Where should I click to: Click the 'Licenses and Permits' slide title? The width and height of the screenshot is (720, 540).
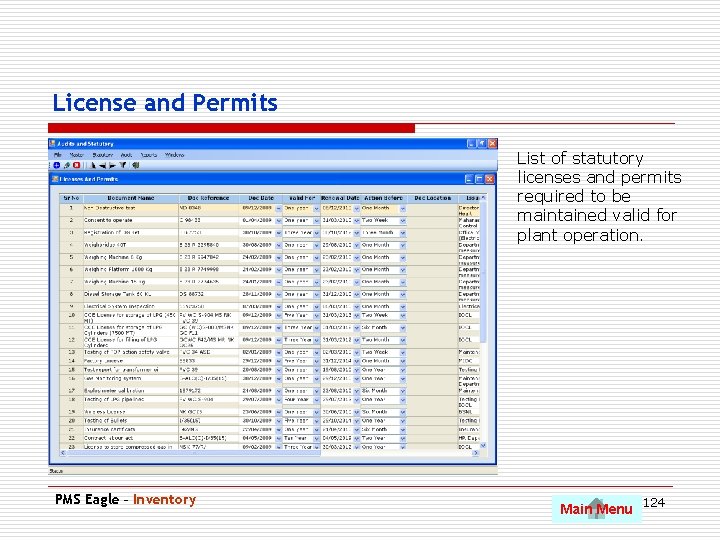tap(165, 103)
